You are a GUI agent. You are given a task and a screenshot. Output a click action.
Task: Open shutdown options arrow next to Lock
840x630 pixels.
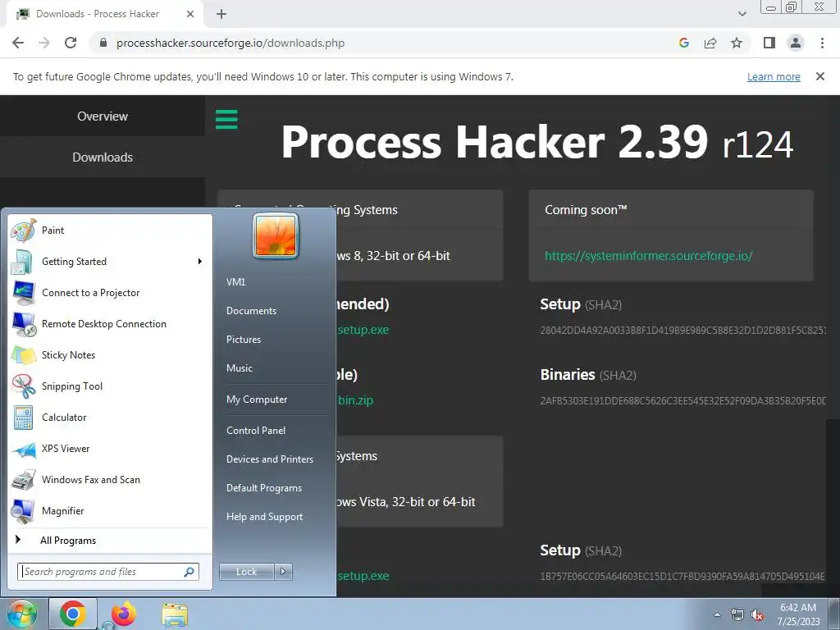pos(283,572)
